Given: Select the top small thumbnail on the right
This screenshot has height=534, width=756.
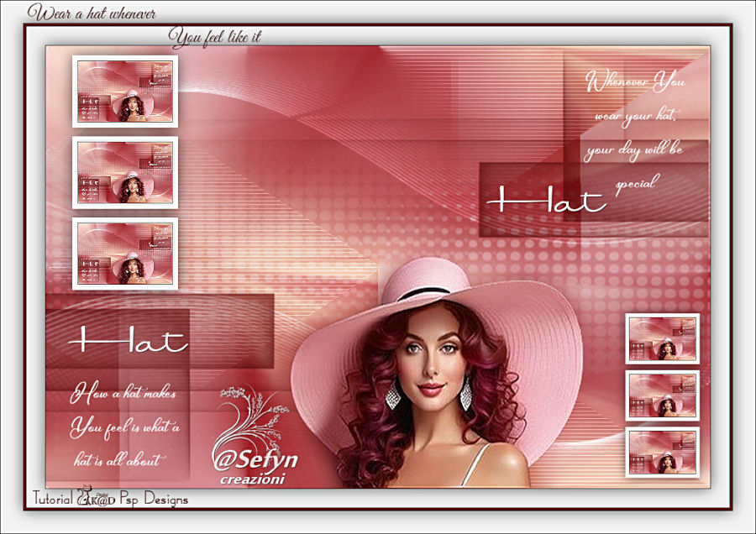Looking at the screenshot, I should coord(663,339).
